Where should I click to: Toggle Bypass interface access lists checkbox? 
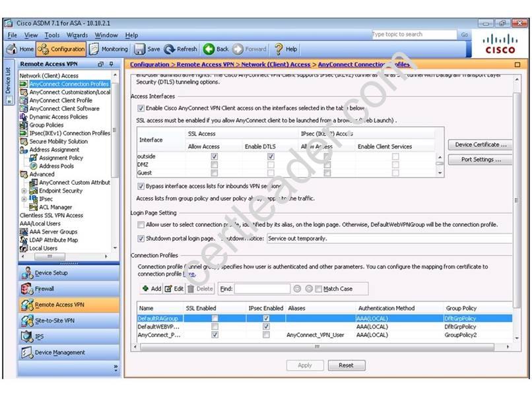tap(141, 186)
